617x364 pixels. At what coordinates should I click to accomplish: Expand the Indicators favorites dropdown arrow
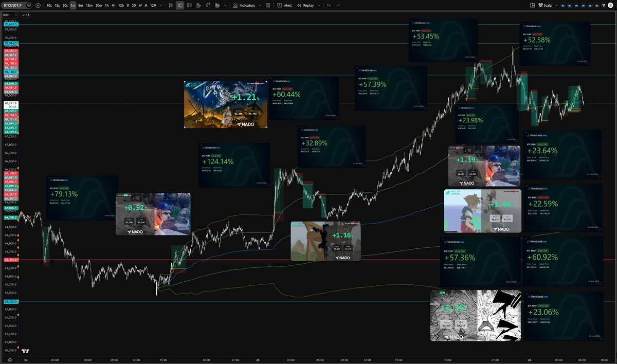(260, 5)
